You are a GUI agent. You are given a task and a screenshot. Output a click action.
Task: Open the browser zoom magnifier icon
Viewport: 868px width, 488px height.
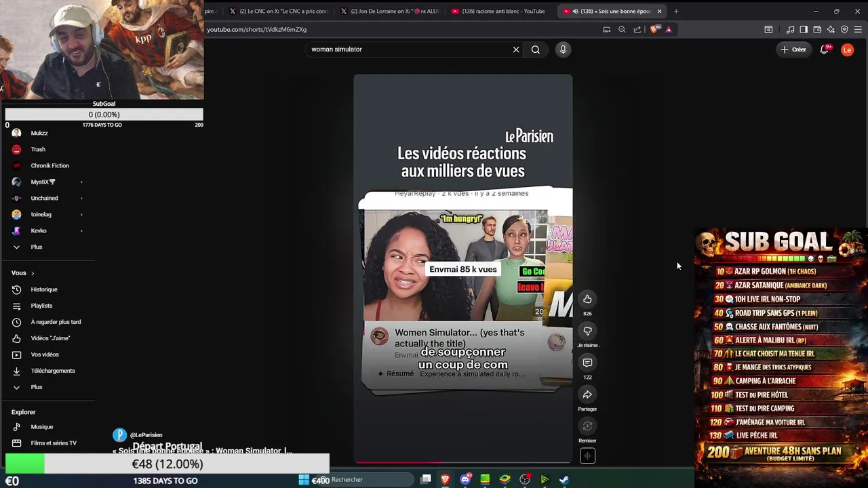coord(622,29)
